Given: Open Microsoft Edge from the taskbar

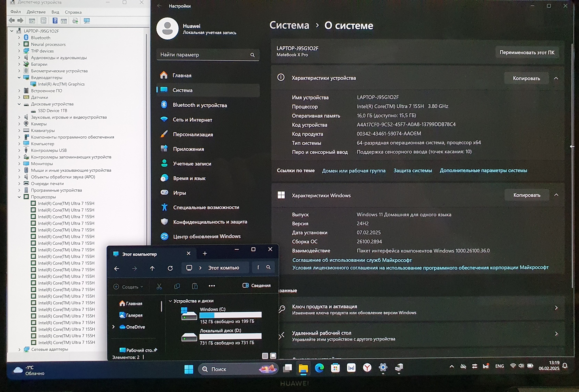Looking at the screenshot, I should [x=319, y=368].
